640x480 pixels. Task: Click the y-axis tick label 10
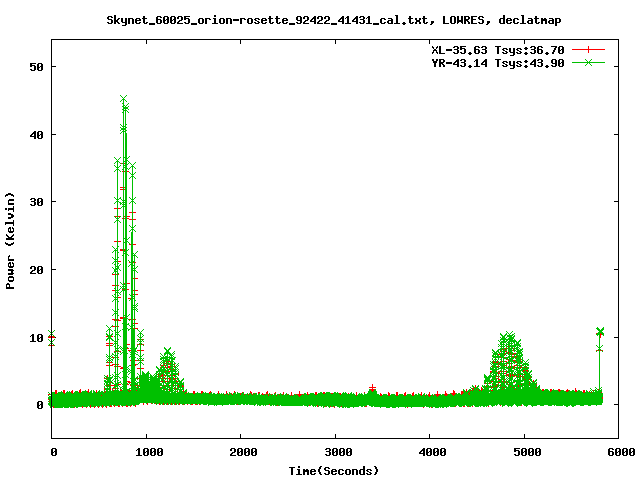point(36,338)
